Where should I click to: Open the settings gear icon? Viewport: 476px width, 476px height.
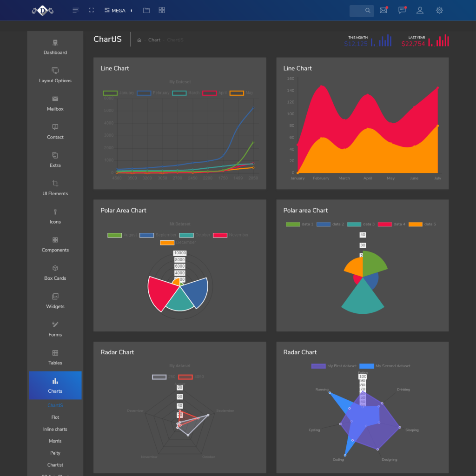point(439,10)
